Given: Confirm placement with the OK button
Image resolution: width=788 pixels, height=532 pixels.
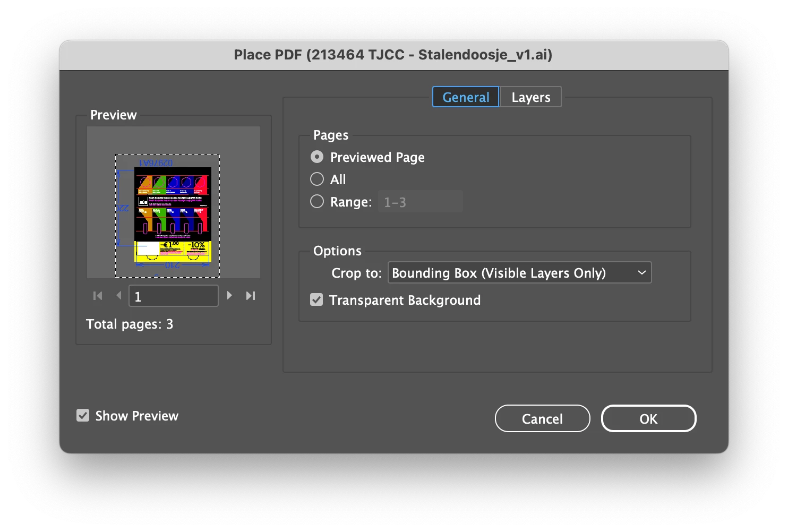Looking at the screenshot, I should [648, 419].
